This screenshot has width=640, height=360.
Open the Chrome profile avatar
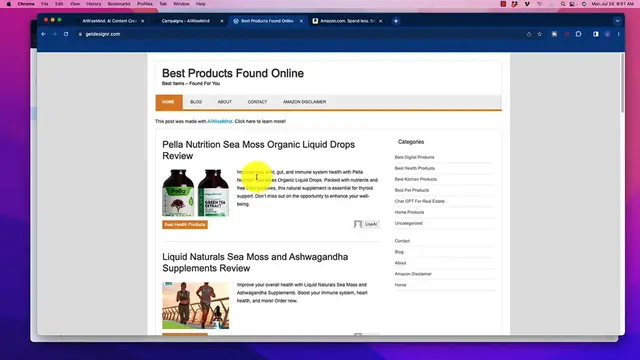coord(607,34)
